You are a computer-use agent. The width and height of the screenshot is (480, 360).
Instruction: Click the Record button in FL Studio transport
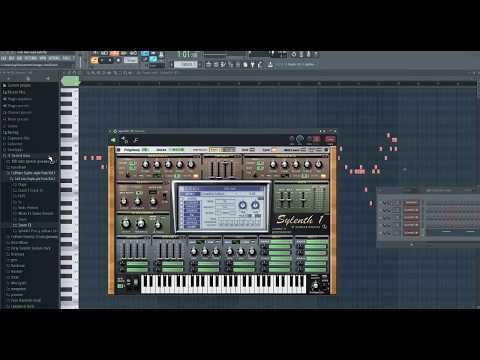(118, 60)
